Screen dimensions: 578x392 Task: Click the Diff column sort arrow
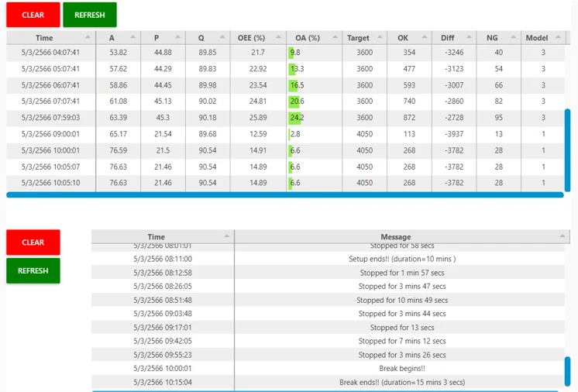click(x=467, y=37)
